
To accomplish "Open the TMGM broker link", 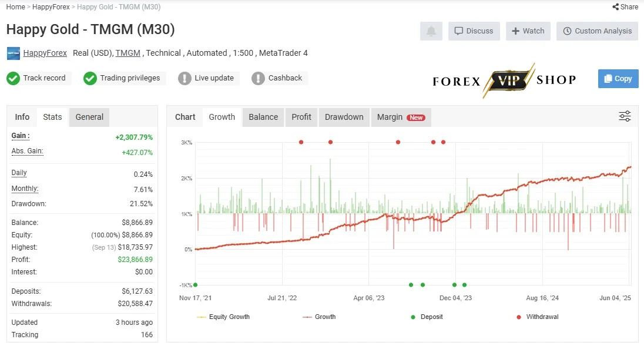I will 128,53.
